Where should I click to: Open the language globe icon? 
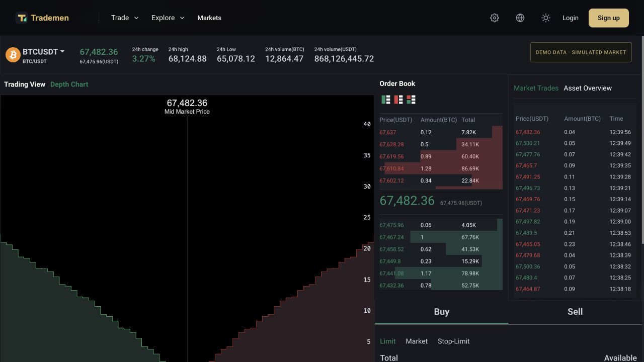click(520, 18)
